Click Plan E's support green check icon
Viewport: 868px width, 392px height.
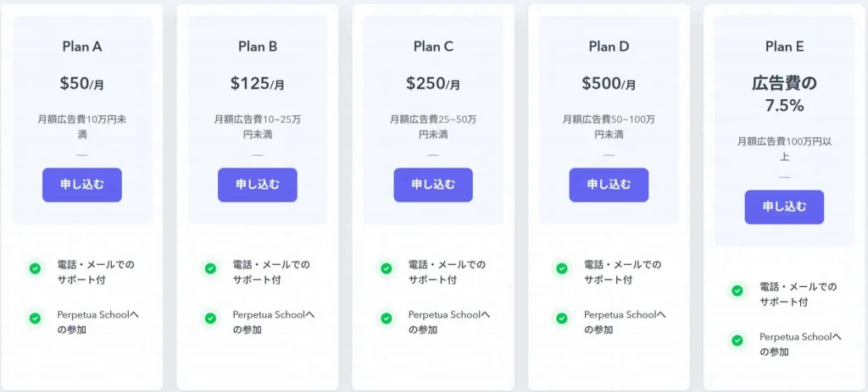pos(737,290)
